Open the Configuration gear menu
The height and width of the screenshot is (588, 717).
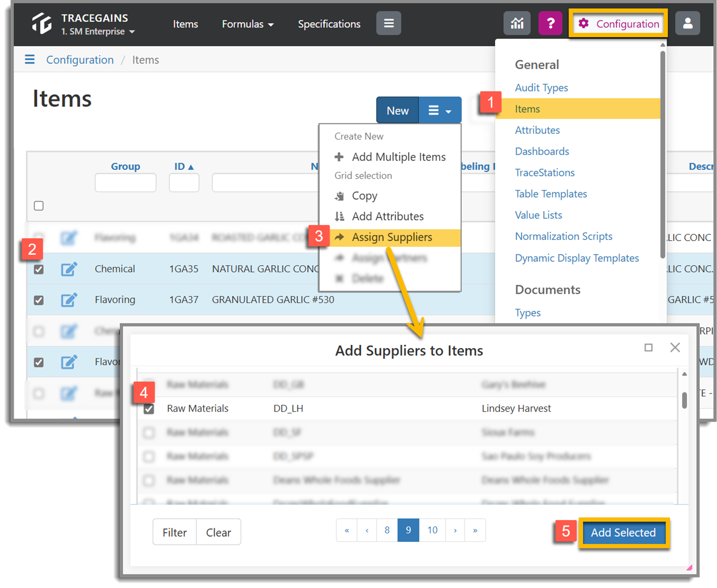[x=618, y=24]
